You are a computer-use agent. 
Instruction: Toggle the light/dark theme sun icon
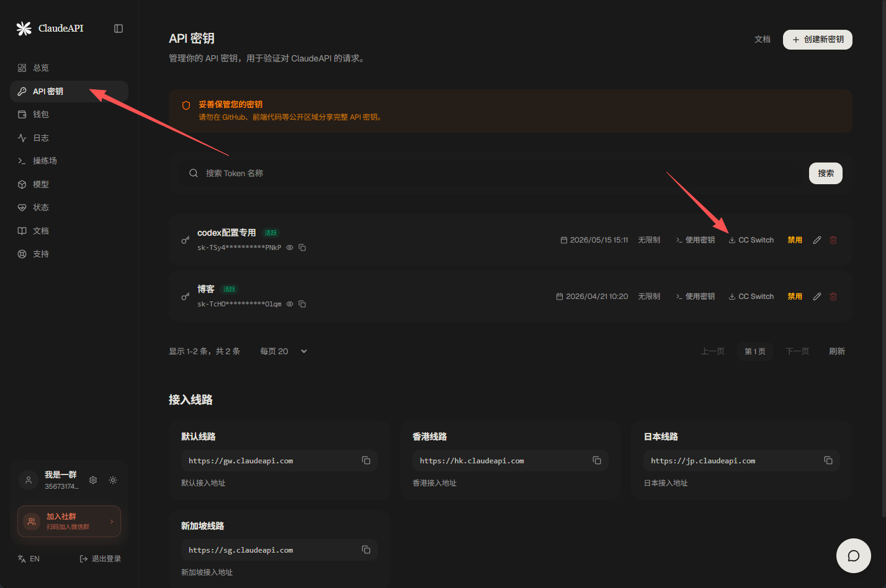[x=113, y=480]
